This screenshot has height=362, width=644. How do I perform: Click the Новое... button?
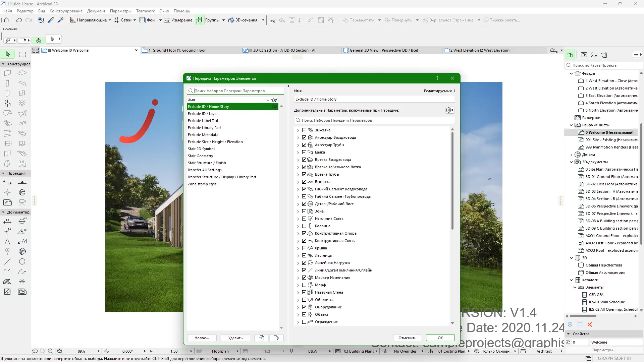click(202, 338)
